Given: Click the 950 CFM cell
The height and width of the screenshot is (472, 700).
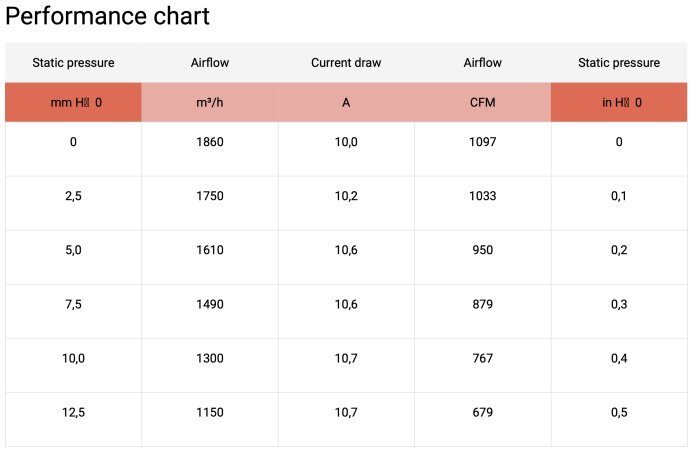Looking at the screenshot, I should [x=483, y=250].
